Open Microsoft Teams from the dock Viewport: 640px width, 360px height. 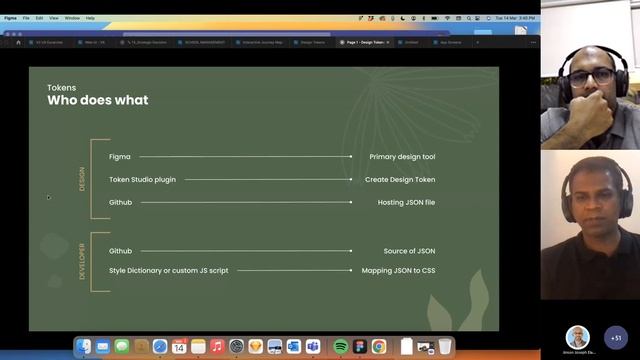[313, 347]
